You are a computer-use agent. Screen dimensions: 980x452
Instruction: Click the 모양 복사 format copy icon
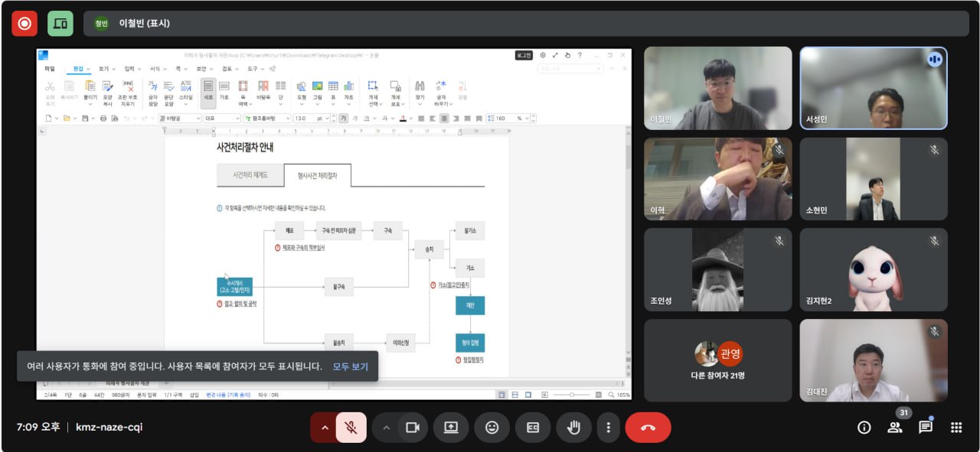pos(107,93)
